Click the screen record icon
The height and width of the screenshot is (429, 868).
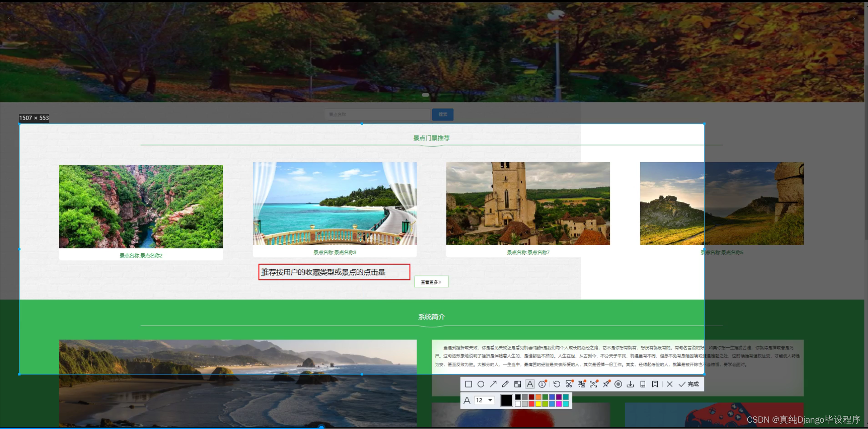click(x=618, y=384)
